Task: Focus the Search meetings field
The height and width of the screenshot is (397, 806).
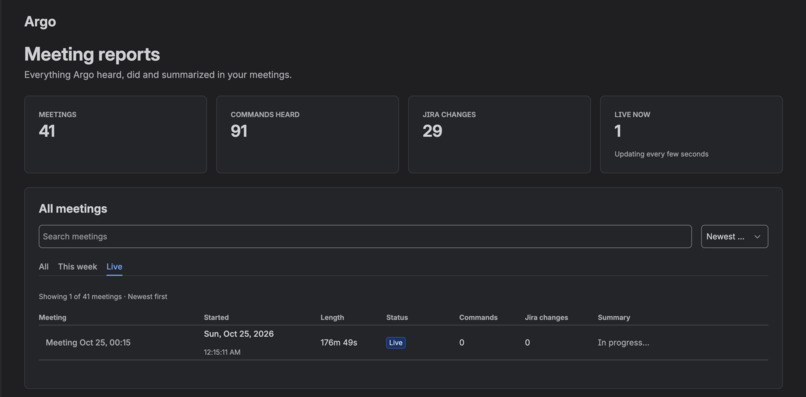Action: click(365, 237)
